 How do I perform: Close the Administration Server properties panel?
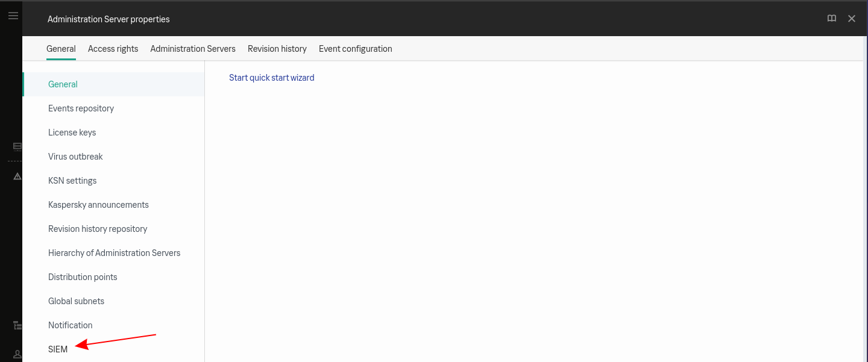852,19
